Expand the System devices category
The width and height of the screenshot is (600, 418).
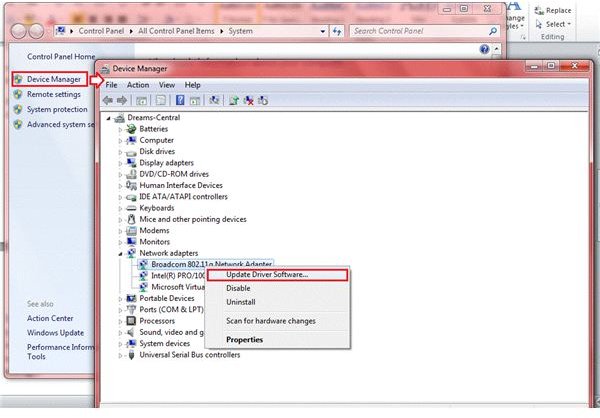120,344
